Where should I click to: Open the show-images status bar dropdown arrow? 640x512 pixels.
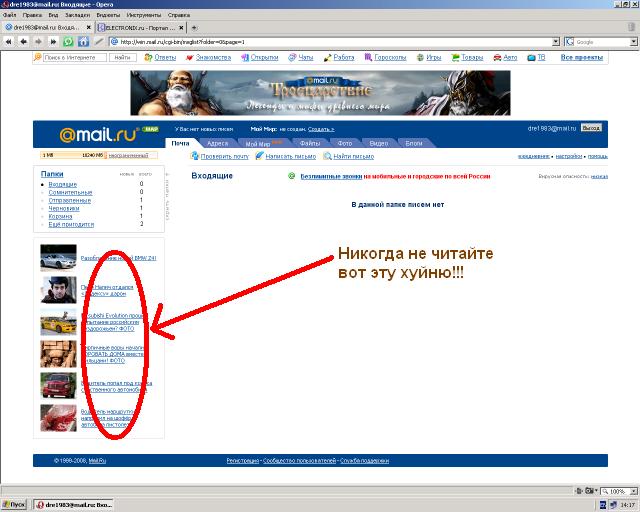596,491
